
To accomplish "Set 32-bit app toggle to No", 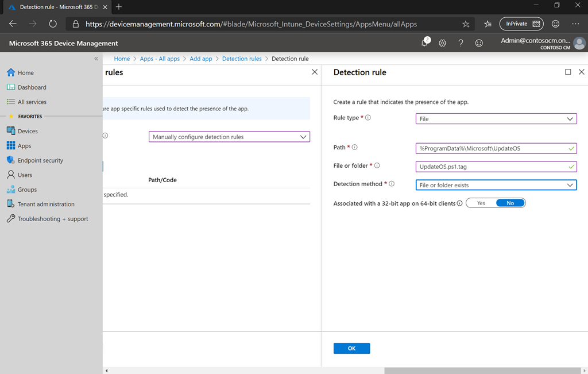I will pos(510,203).
